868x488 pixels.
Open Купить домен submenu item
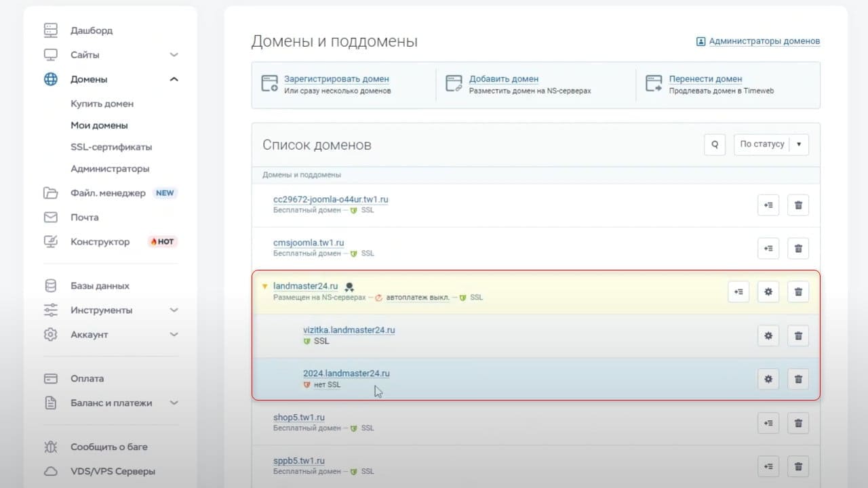click(102, 104)
